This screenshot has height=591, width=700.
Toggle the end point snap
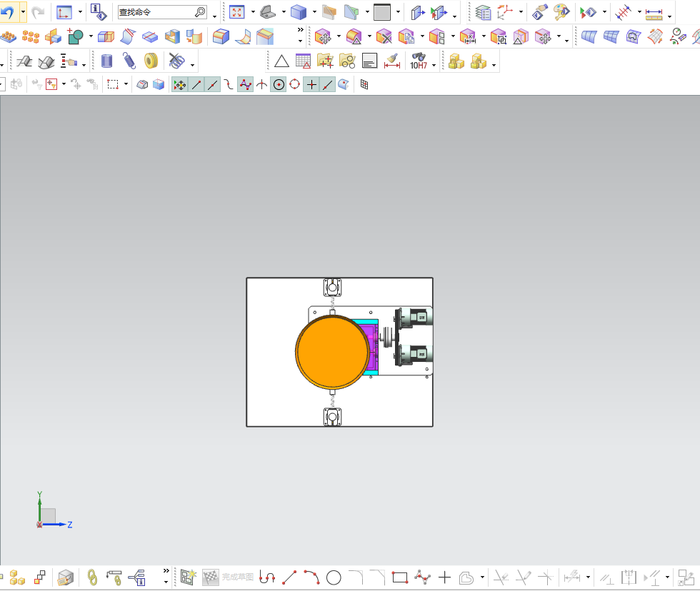tap(196, 84)
